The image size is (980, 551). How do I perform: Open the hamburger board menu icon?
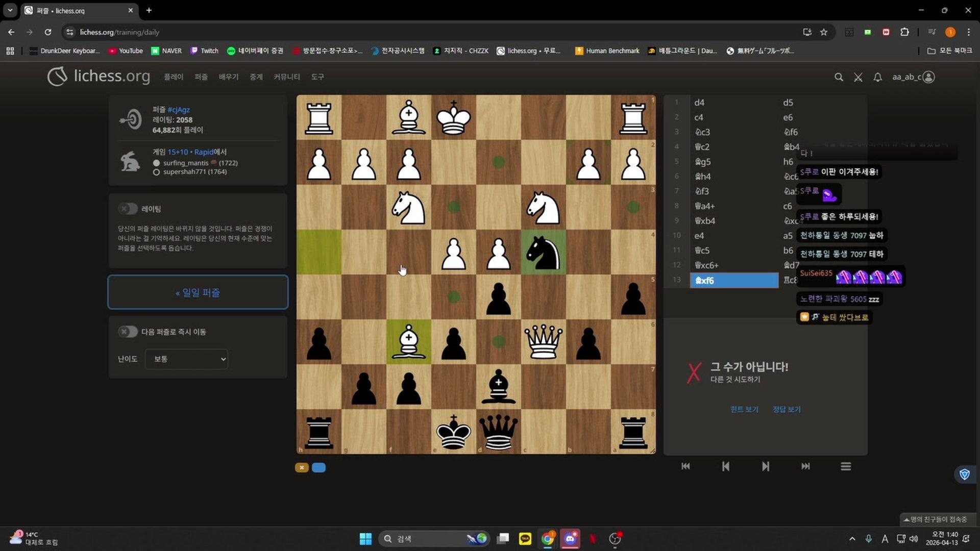[x=846, y=466]
